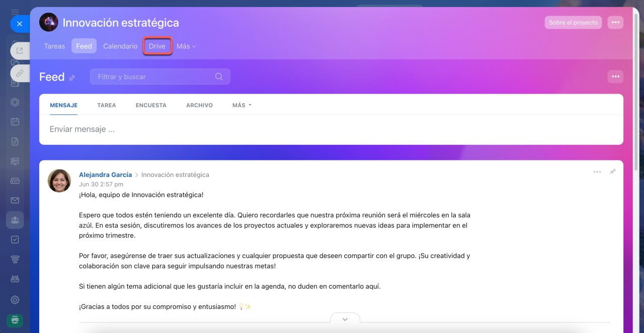Click the green icon at sidebar bottom

[15, 320]
